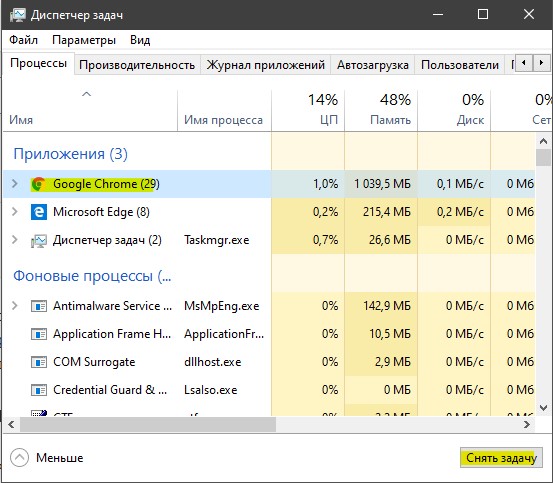The image size is (553, 483).
Task: Select the Приложения (3) group header
Action: click(70, 154)
